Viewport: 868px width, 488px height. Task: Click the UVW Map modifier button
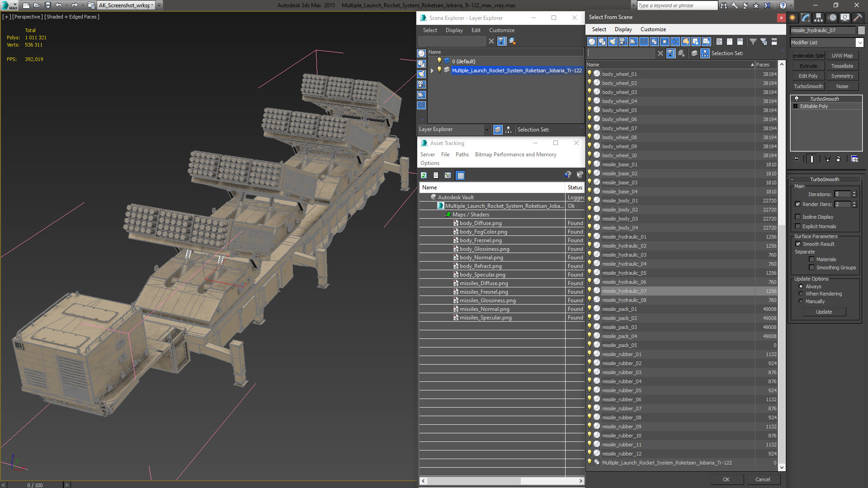tap(842, 56)
